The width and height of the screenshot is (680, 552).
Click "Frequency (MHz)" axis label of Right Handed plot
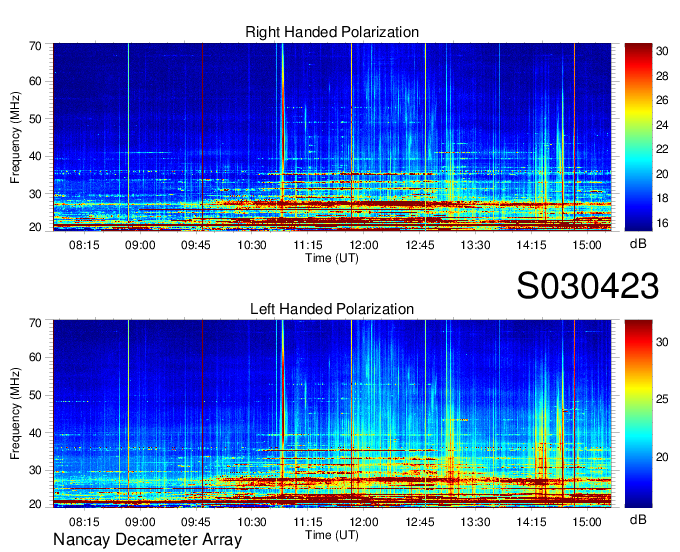[x=15, y=137]
